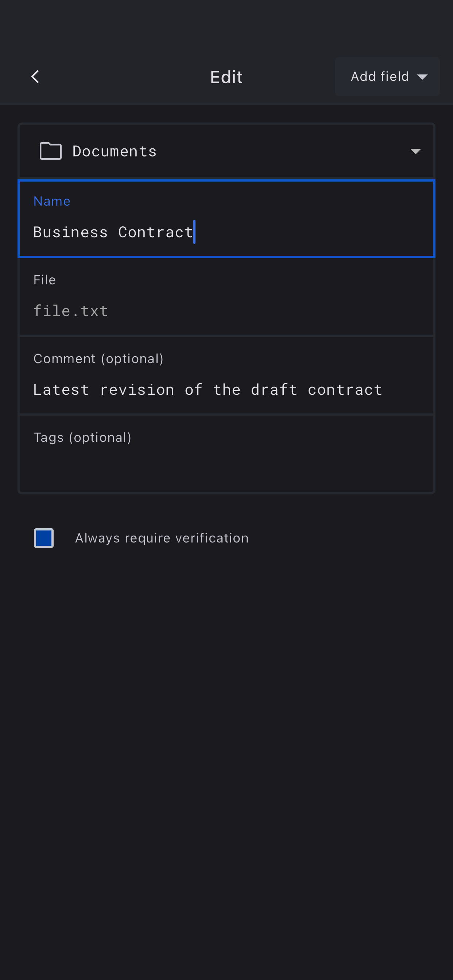Expand the folder dropdown arrow at right
Screen dimensions: 453x980
tap(415, 151)
